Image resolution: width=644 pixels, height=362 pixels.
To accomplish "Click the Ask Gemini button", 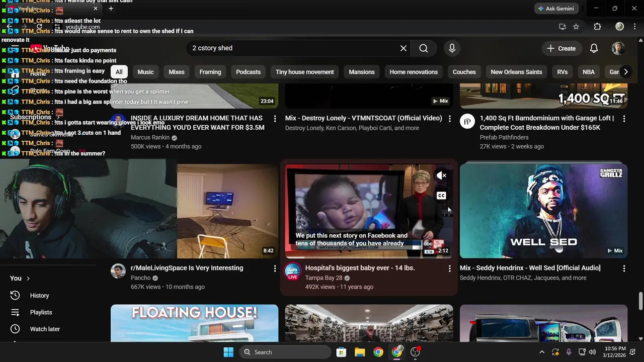I will pyautogui.click(x=556, y=9).
